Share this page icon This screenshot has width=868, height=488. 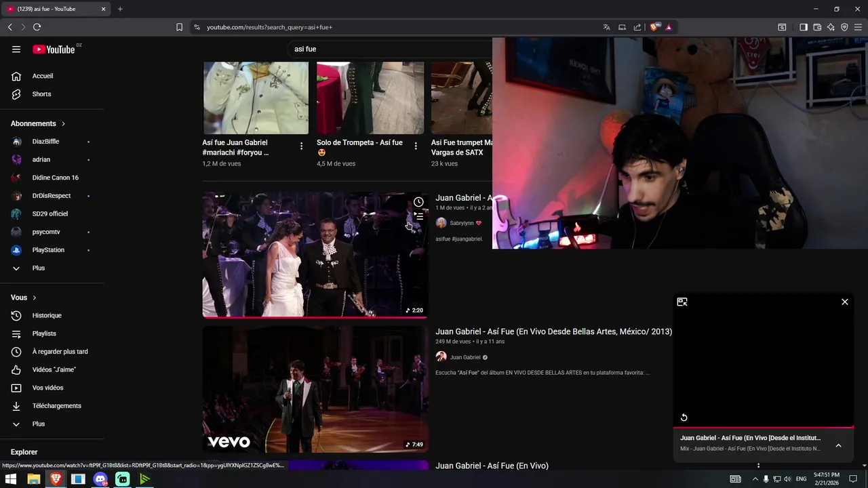[637, 27]
